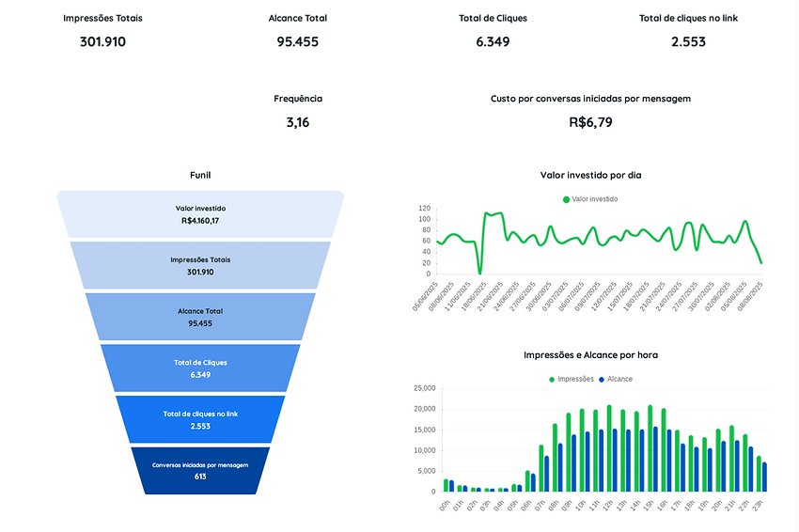The width and height of the screenshot is (799, 532).
Task: Click the 08/08/2025 date axis label
Action: [750, 296]
